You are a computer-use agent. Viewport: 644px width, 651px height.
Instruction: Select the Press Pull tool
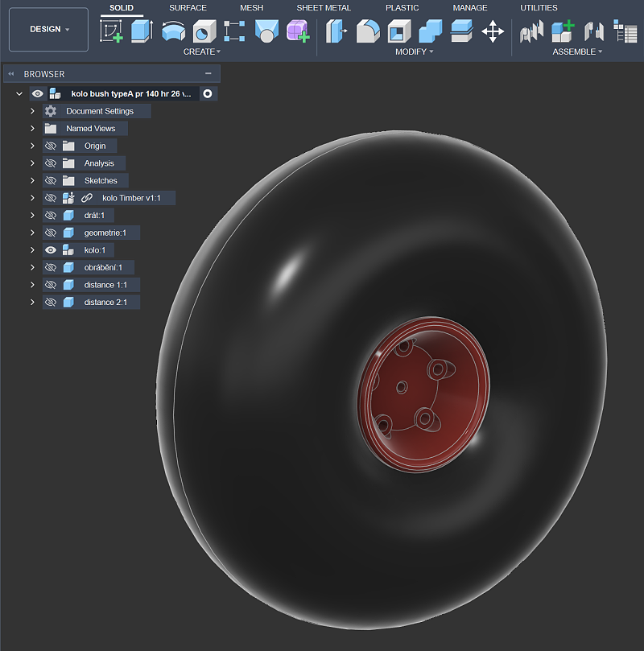coord(336,31)
